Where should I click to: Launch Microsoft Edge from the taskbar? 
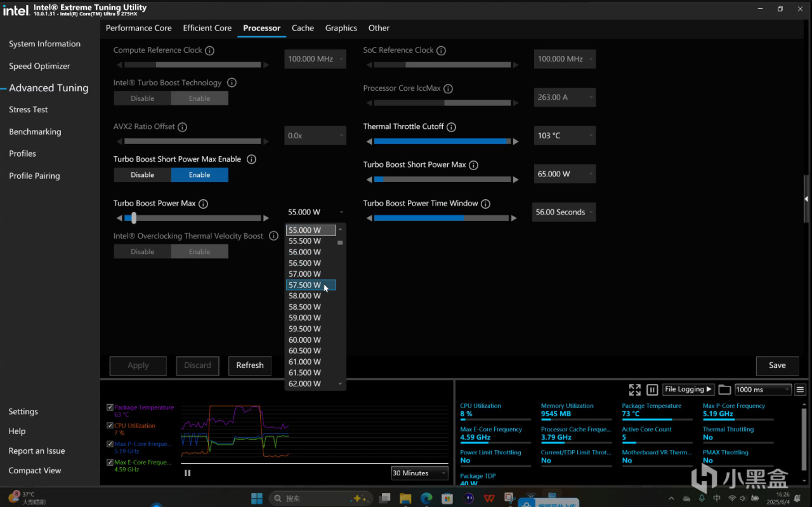(426, 498)
